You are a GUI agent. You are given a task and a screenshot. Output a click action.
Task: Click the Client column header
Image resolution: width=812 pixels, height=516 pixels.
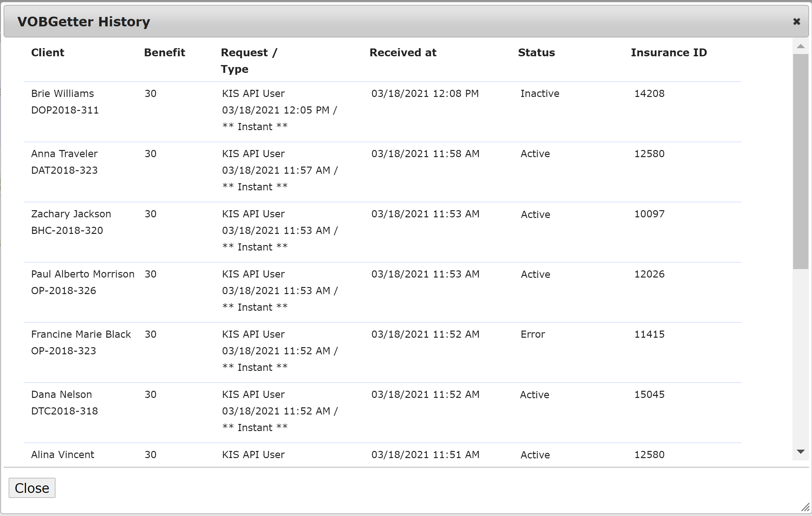(x=48, y=53)
